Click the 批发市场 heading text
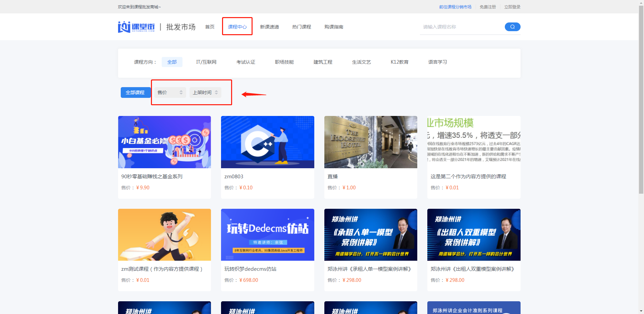 pos(181,27)
